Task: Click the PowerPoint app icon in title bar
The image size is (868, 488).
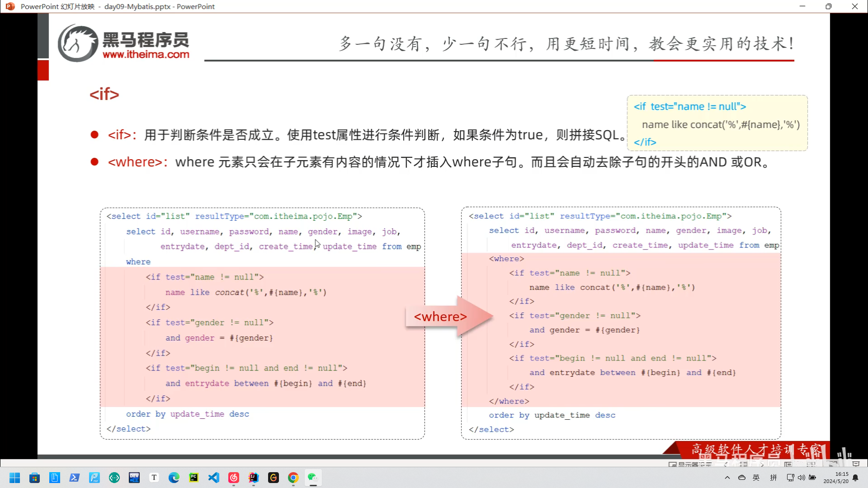Action: coord(10,6)
